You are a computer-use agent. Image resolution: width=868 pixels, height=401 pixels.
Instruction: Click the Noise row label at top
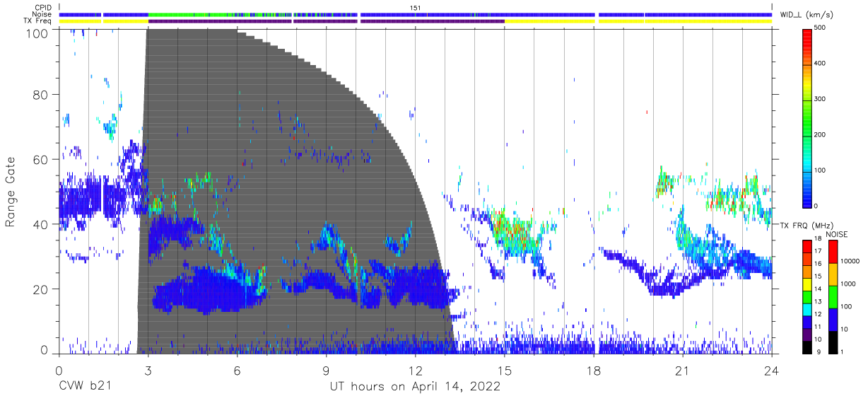[x=42, y=14]
